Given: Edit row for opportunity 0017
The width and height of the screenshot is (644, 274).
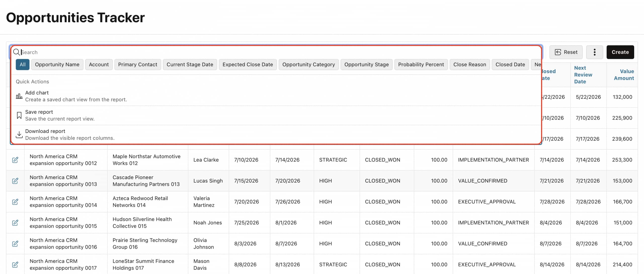Looking at the screenshot, I should pos(15,264).
